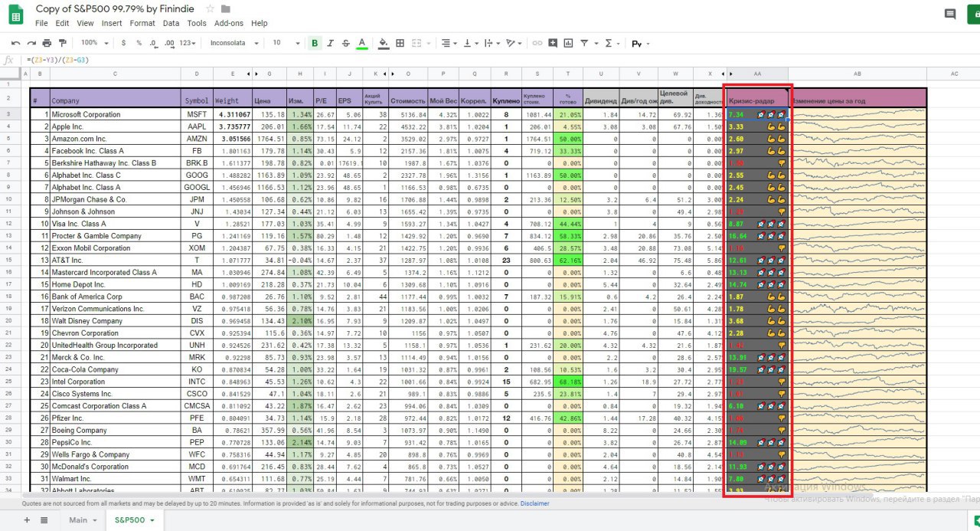Image resolution: width=980 pixels, height=531 pixels.
Task: Decrease decimal places
Action: coord(153,43)
